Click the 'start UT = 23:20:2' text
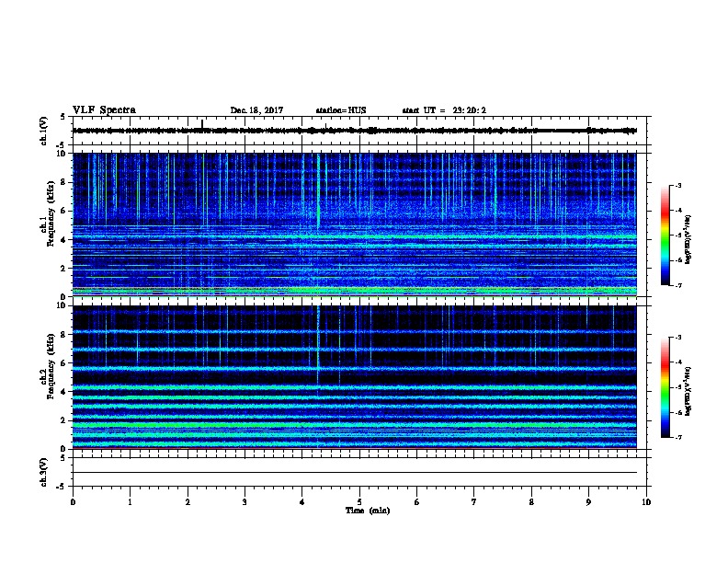 [444, 110]
